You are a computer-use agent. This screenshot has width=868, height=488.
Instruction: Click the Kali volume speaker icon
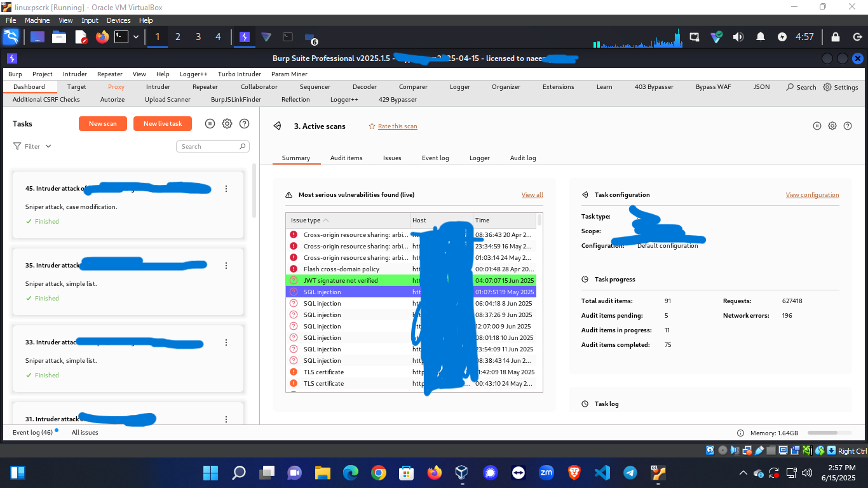tap(738, 37)
